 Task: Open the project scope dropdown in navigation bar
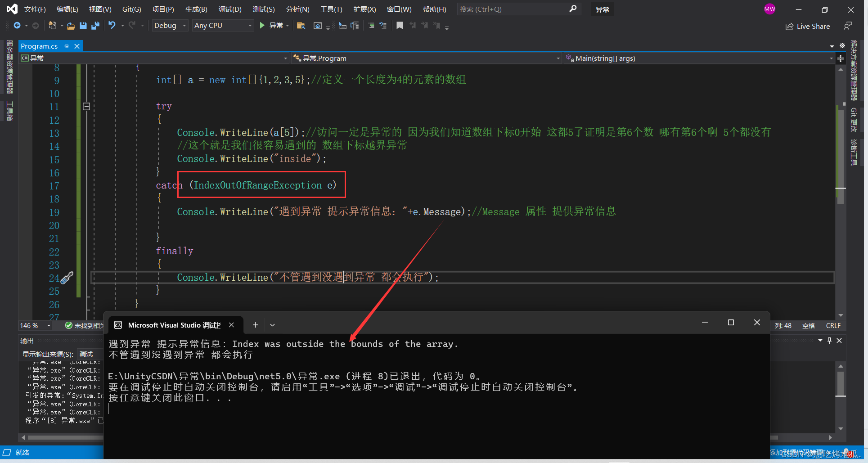tap(154, 58)
